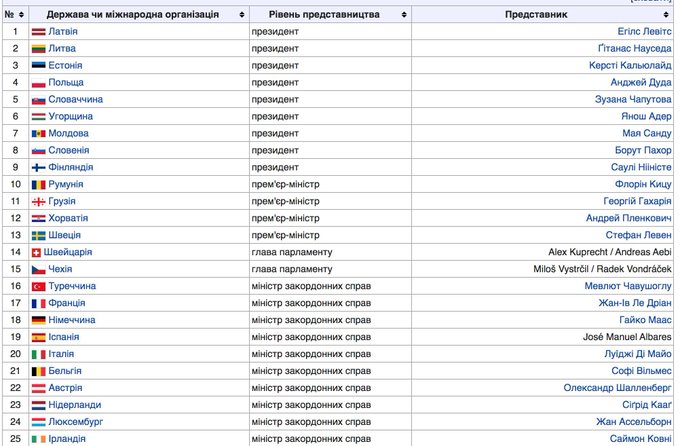
Task: Open Анджей Дуда representative link
Action: pos(641,82)
